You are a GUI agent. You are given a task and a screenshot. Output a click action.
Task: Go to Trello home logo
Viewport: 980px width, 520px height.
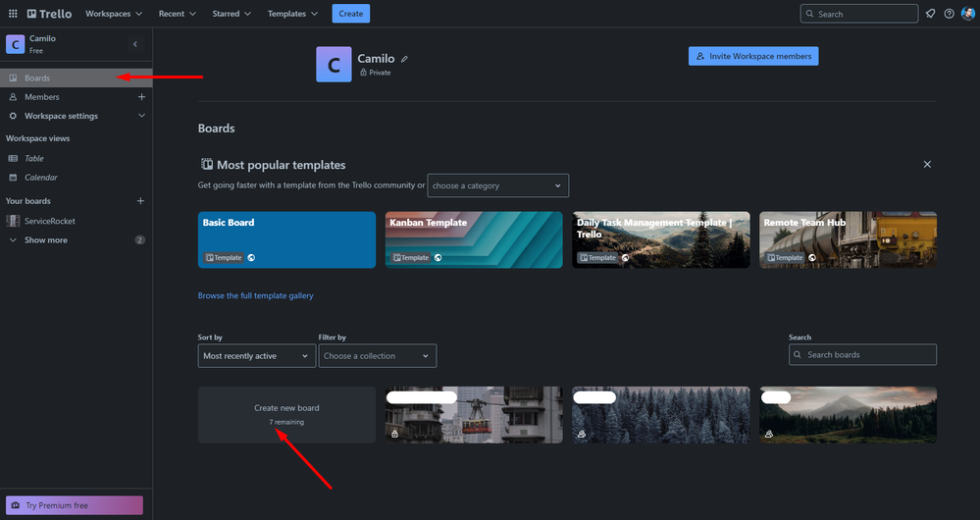49,13
